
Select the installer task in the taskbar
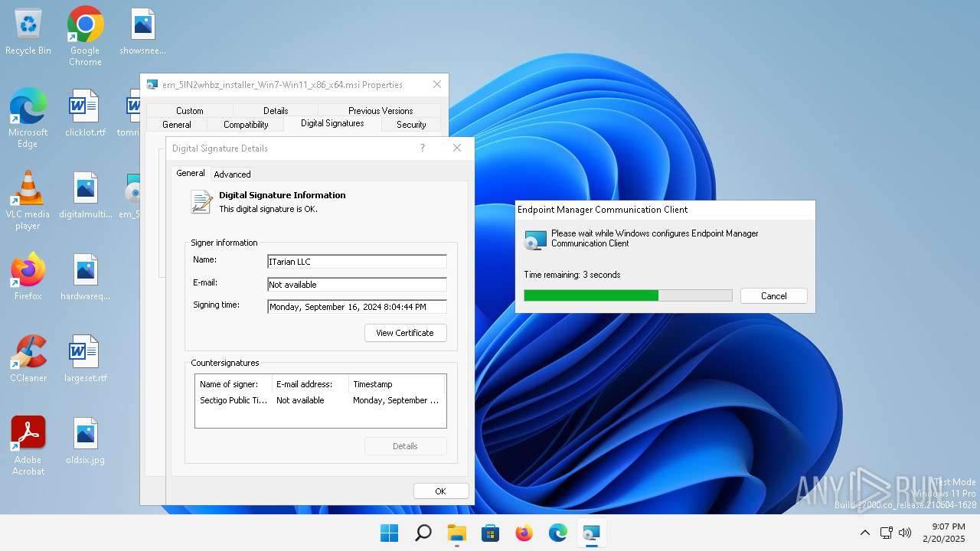592,533
